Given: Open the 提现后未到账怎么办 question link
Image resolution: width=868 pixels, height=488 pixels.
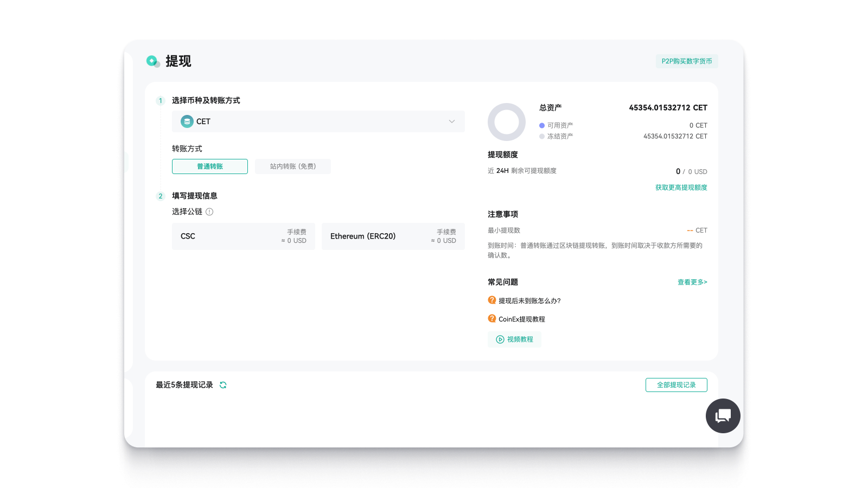Looking at the screenshot, I should point(529,301).
